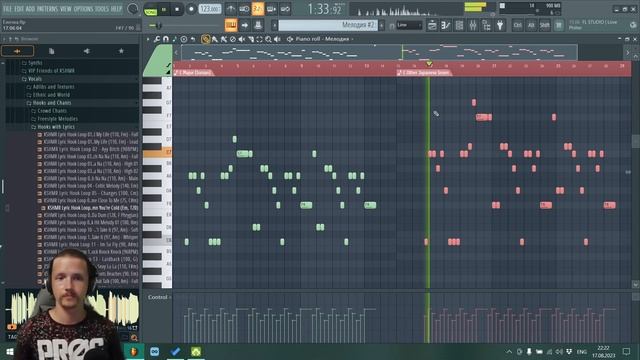Viewport: 640px width, 360px height.
Task: Open the global snap 'Line' dropdown
Action: 409,25
